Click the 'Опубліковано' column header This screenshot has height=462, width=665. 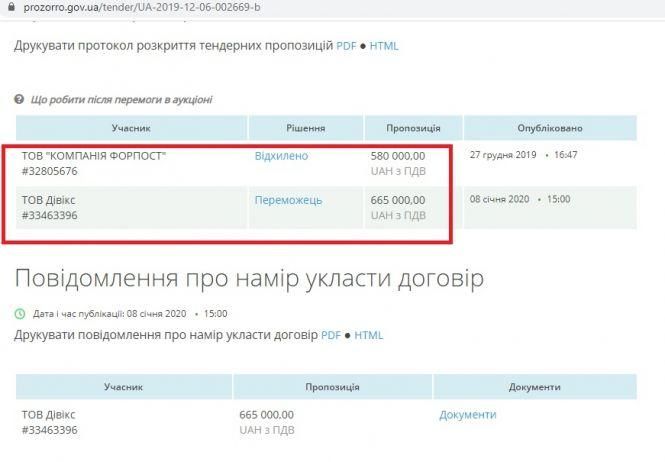550,128
